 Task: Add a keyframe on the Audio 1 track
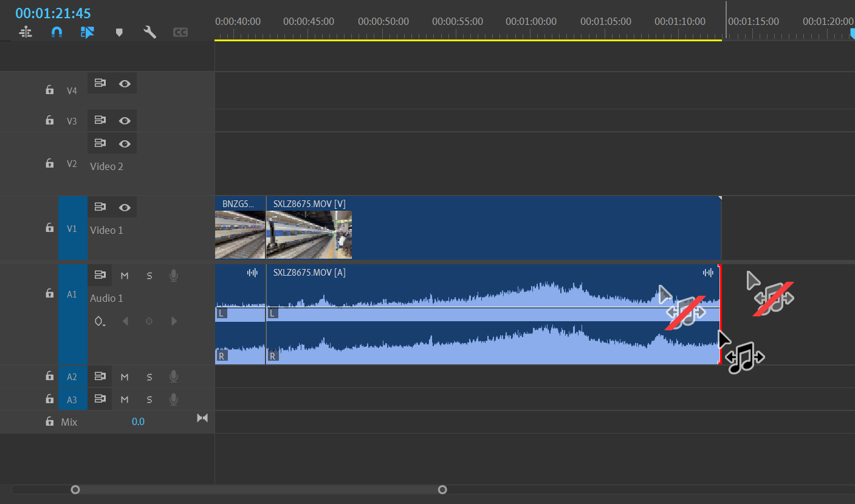coord(149,321)
